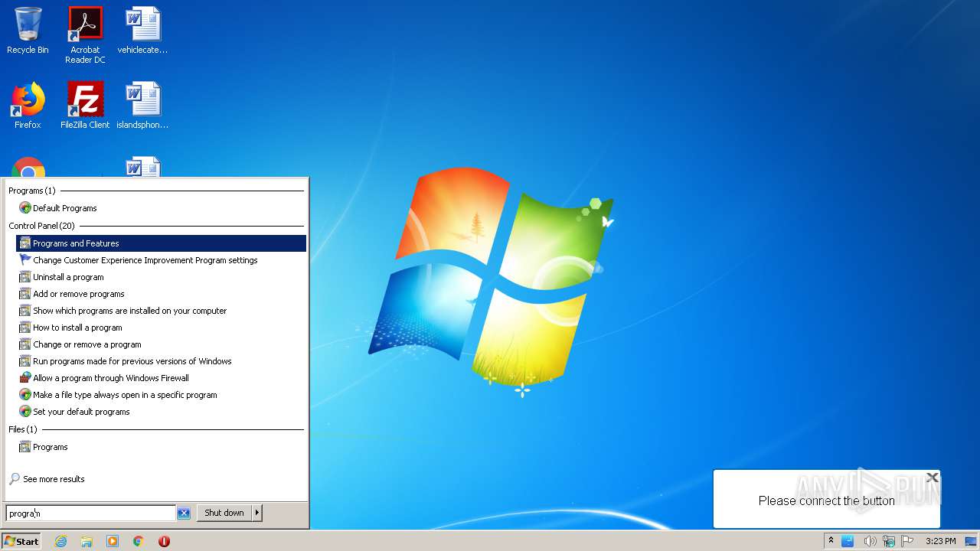980x551 pixels.
Task: Click the 3:23 PM clock
Action: point(941,541)
